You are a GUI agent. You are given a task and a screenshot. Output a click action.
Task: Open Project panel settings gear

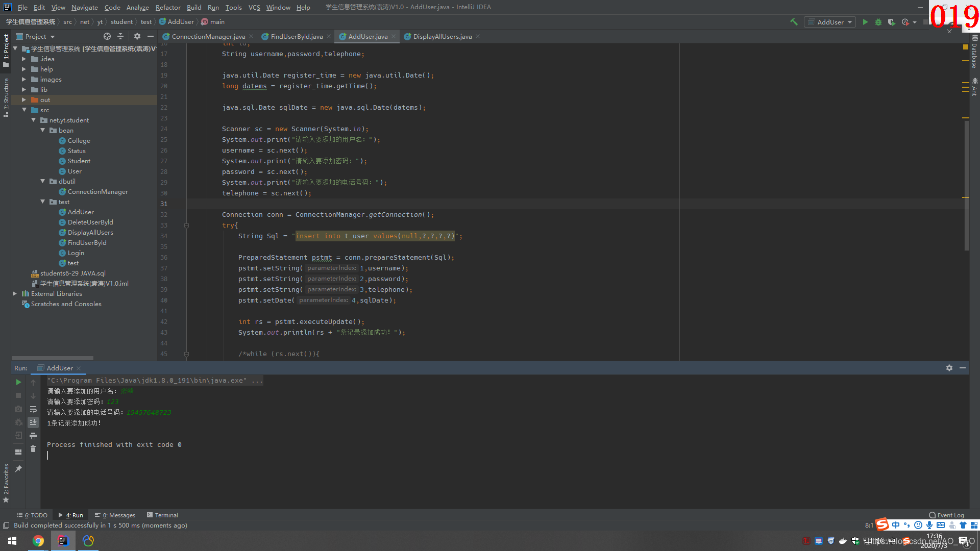coord(137,36)
